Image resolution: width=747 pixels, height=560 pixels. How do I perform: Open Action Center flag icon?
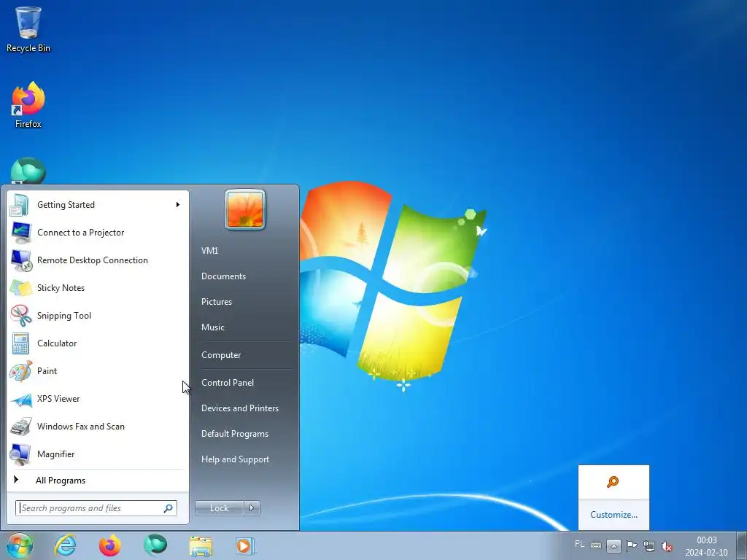coord(632,545)
